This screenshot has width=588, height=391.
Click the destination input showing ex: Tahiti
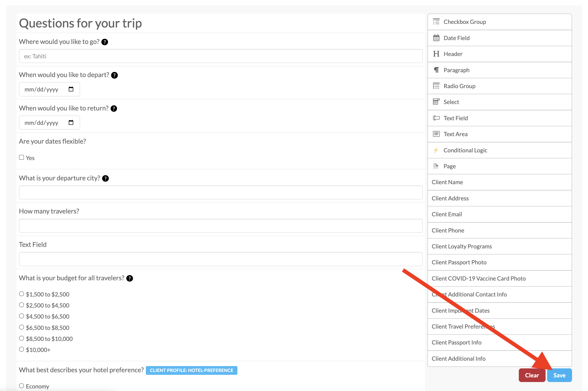click(x=220, y=56)
